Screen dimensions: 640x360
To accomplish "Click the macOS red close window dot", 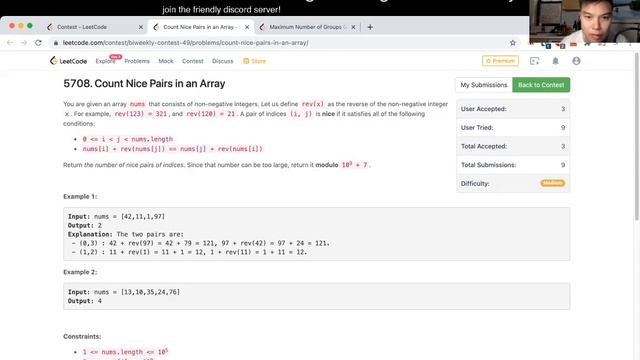I will point(12,26).
